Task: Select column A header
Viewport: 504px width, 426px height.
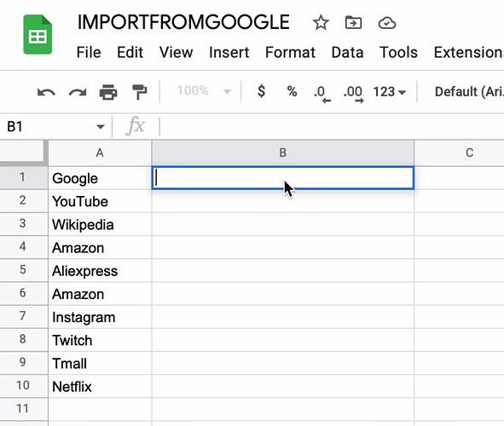Action: [100, 153]
